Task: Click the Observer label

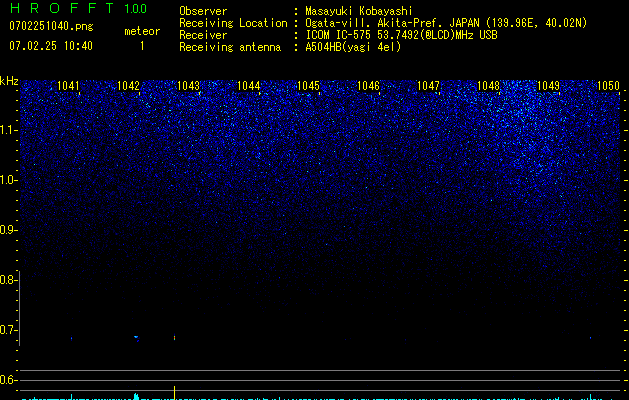Action: click(x=203, y=11)
